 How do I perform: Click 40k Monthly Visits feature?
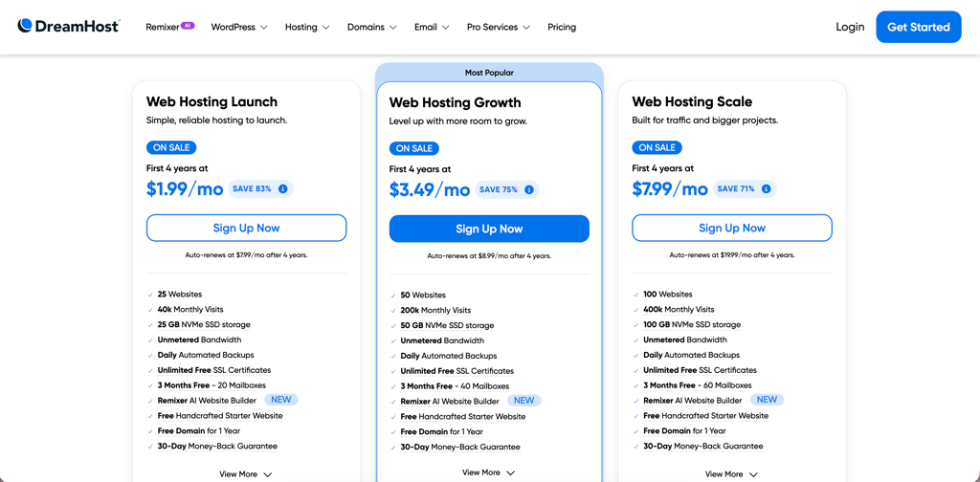190,309
